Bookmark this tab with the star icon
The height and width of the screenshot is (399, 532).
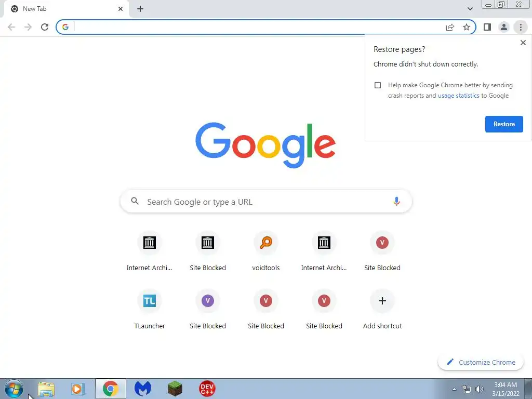(x=467, y=27)
